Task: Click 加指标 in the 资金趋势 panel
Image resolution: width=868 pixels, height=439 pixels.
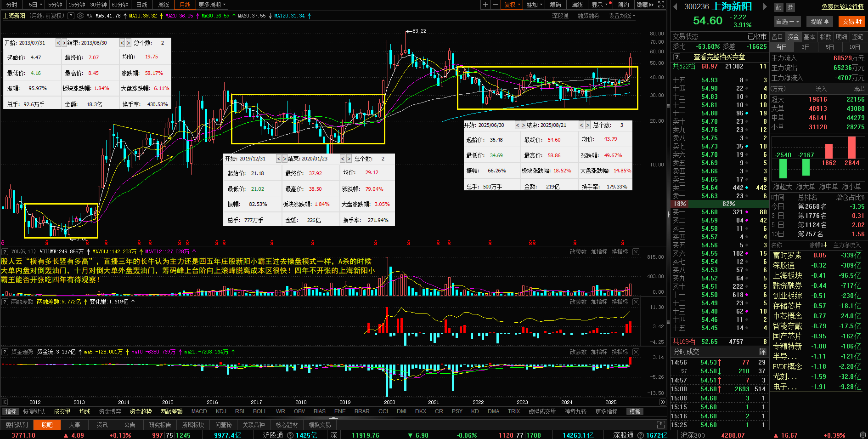Action: tap(599, 352)
